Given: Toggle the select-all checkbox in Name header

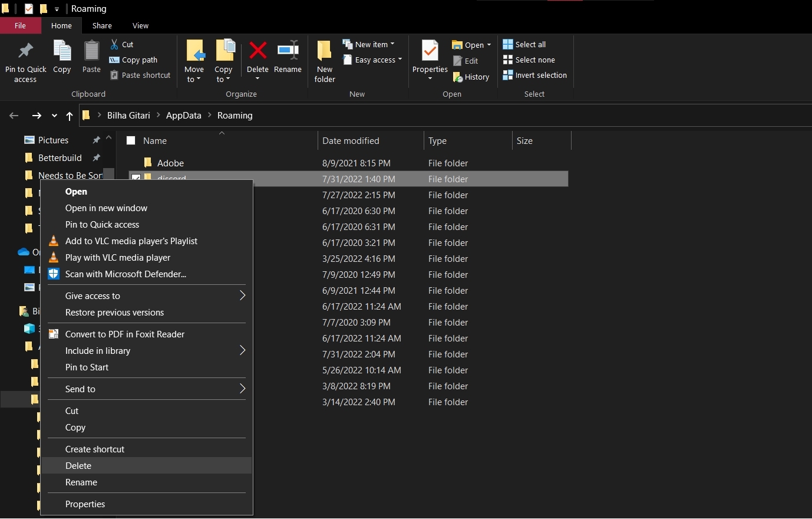Looking at the screenshot, I should click(131, 140).
